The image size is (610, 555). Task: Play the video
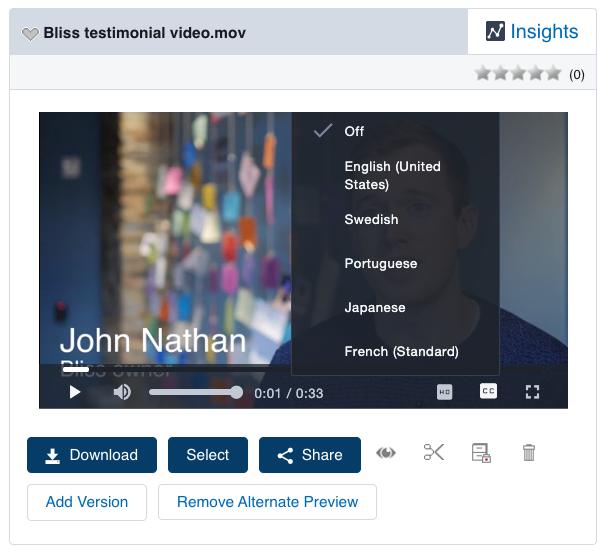coord(75,392)
